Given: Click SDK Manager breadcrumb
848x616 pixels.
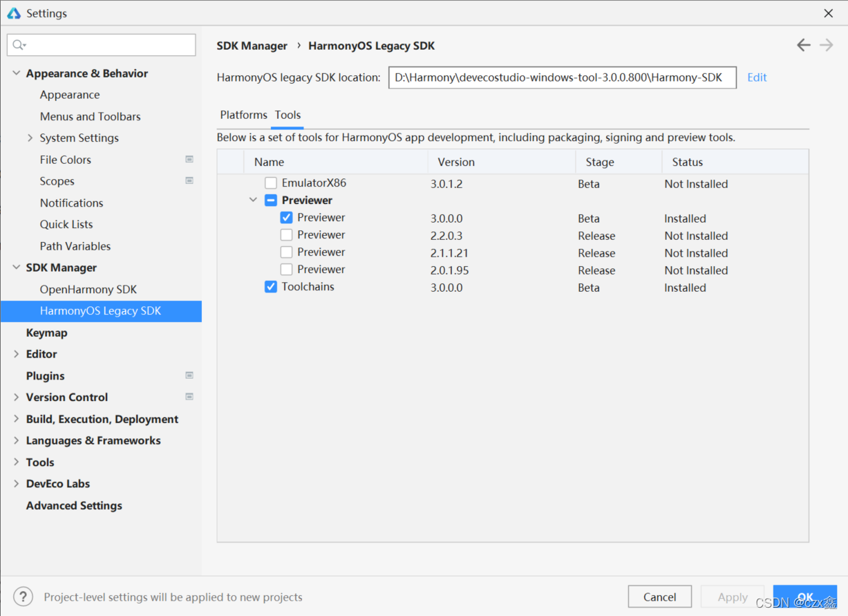Looking at the screenshot, I should pyautogui.click(x=252, y=46).
